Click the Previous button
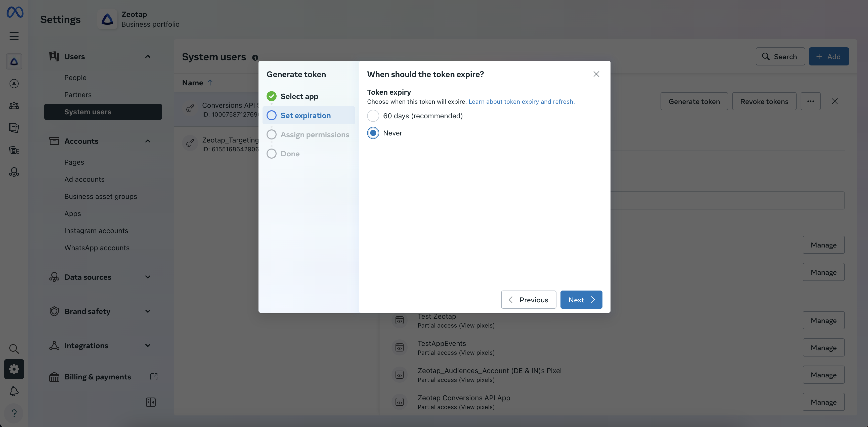 (528, 300)
